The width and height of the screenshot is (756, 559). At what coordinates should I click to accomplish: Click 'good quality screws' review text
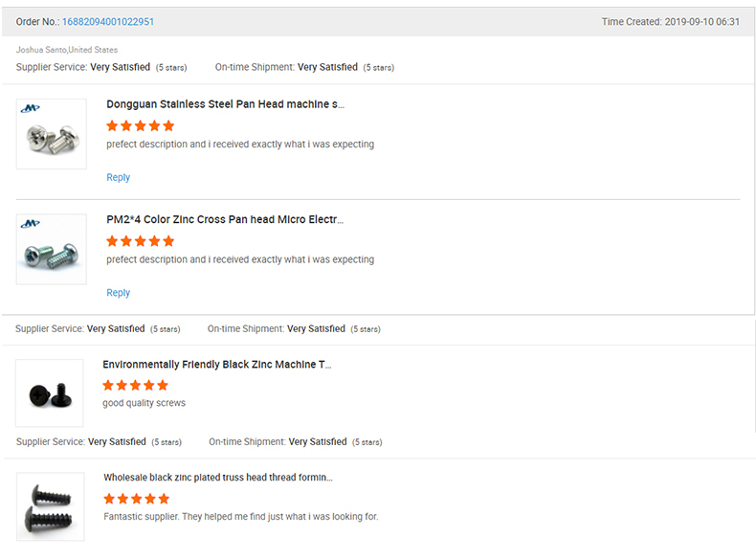(144, 403)
